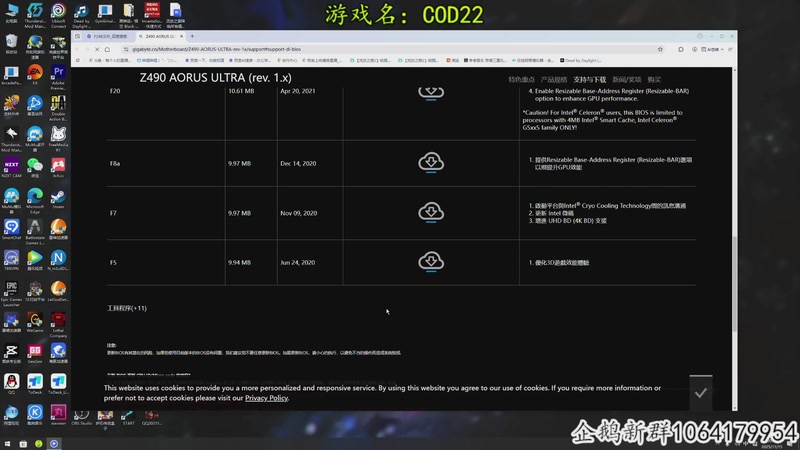Open the Double Action Boogaloo desktop icon
This screenshot has height=450, width=800.
coord(58,108)
